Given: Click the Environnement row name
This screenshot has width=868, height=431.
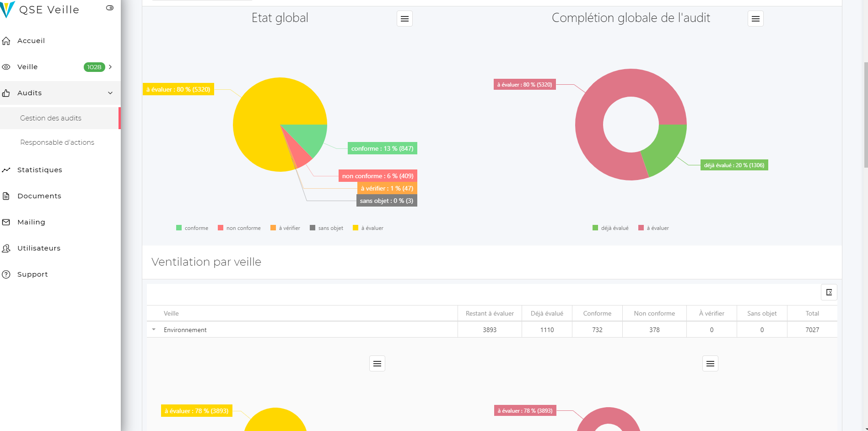Looking at the screenshot, I should tap(185, 330).
